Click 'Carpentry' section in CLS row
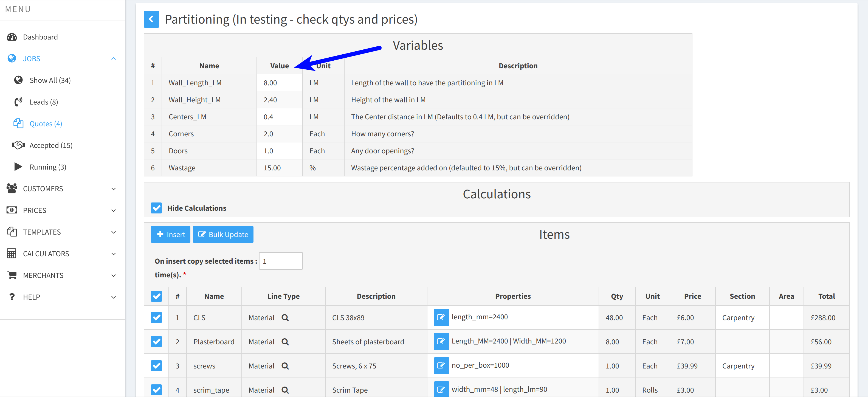 (x=738, y=317)
